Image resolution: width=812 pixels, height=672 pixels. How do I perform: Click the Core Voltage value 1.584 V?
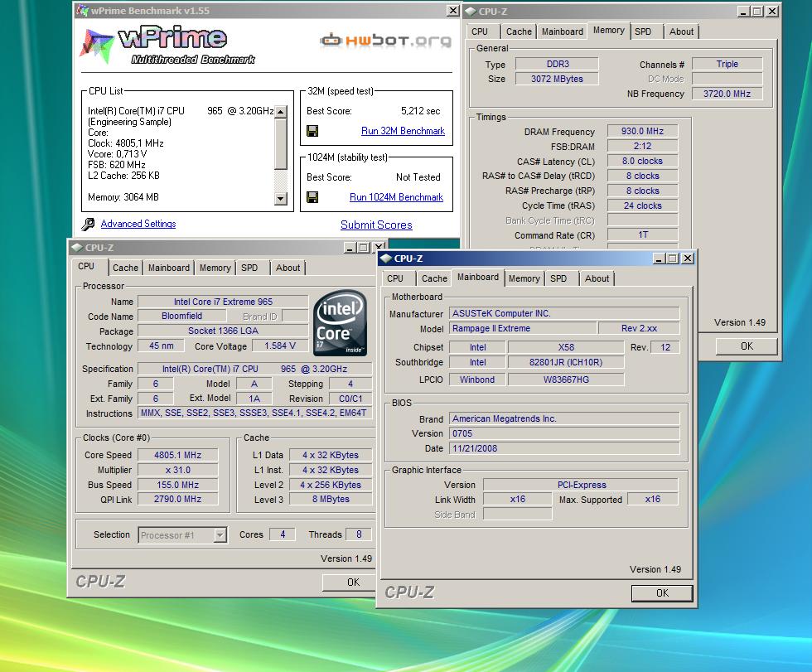point(280,346)
